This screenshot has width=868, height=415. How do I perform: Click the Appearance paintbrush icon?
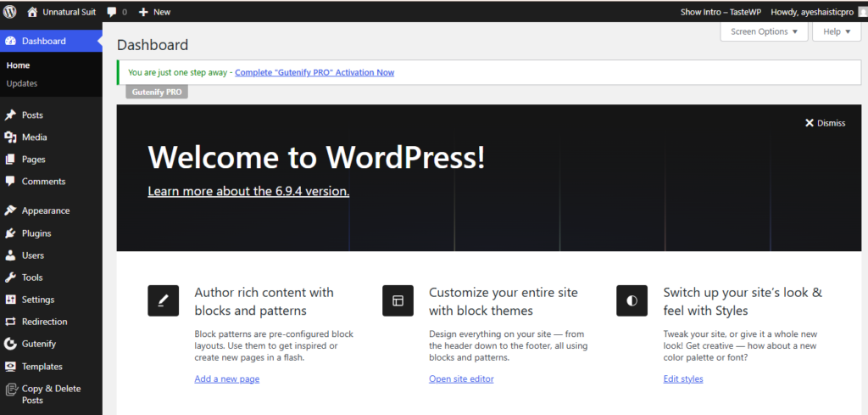click(x=10, y=210)
